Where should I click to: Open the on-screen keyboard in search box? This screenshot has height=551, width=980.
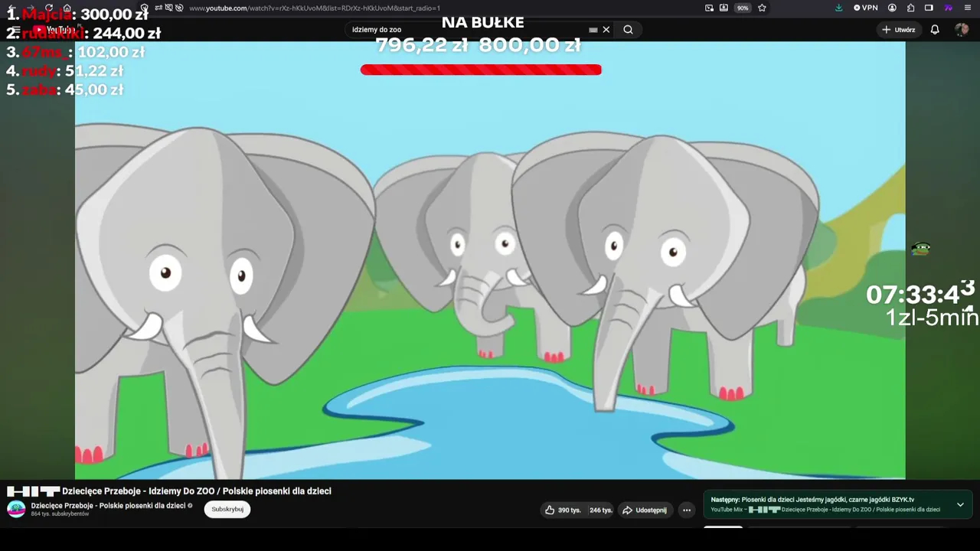point(593,30)
